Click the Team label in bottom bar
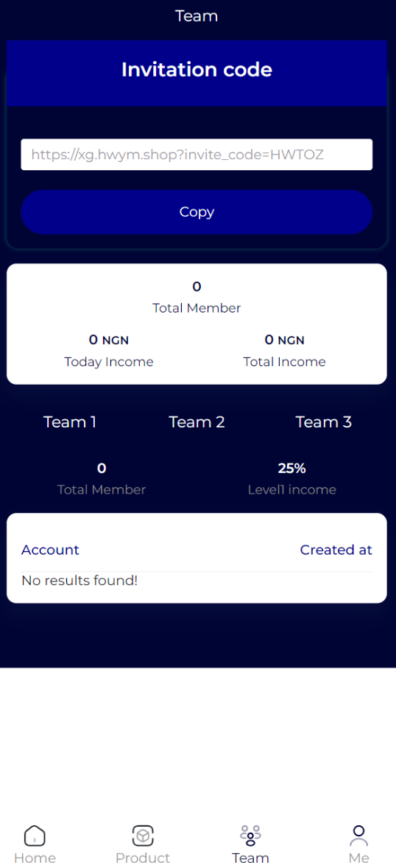 point(250,858)
